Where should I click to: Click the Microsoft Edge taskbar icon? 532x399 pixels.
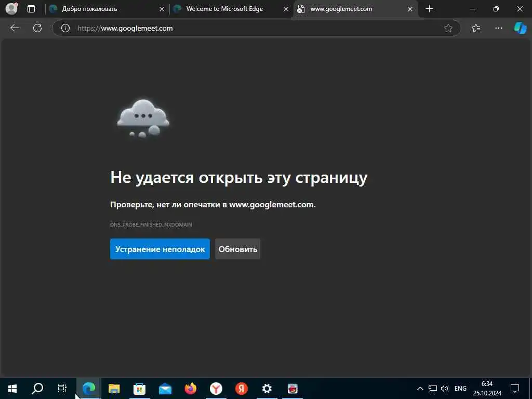tap(88, 389)
